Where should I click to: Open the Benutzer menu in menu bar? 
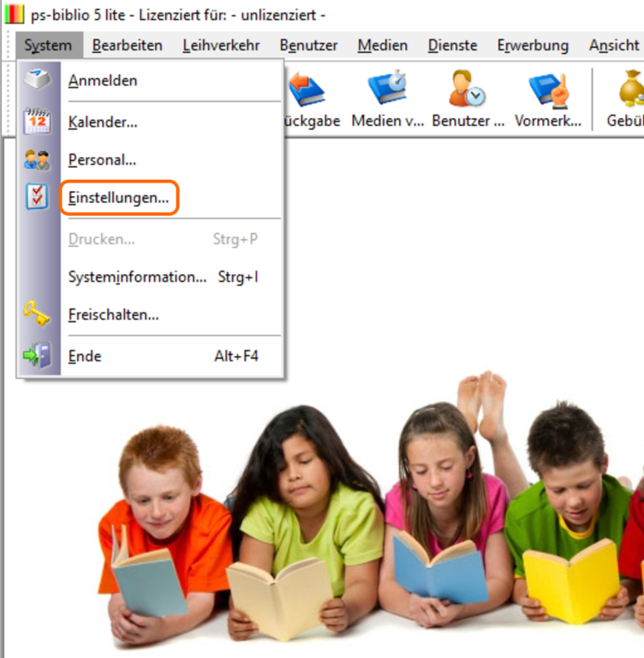tap(308, 45)
